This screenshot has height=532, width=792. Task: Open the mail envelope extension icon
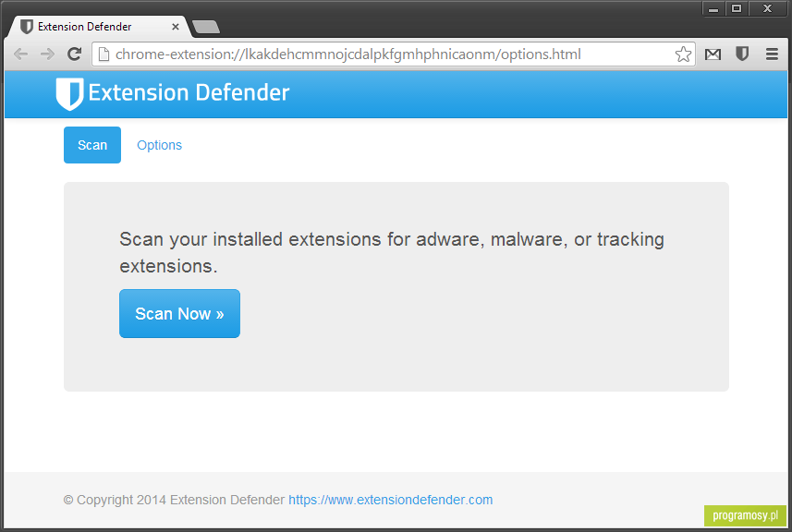click(713, 54)
